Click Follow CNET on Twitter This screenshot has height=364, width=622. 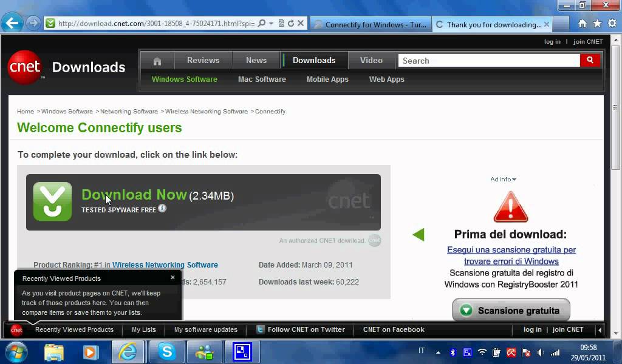(x=301, y=329)
